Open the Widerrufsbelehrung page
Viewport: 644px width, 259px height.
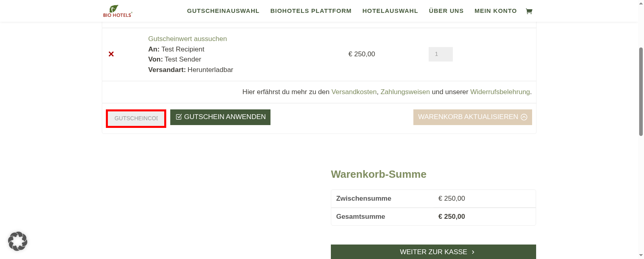point(500,92)
